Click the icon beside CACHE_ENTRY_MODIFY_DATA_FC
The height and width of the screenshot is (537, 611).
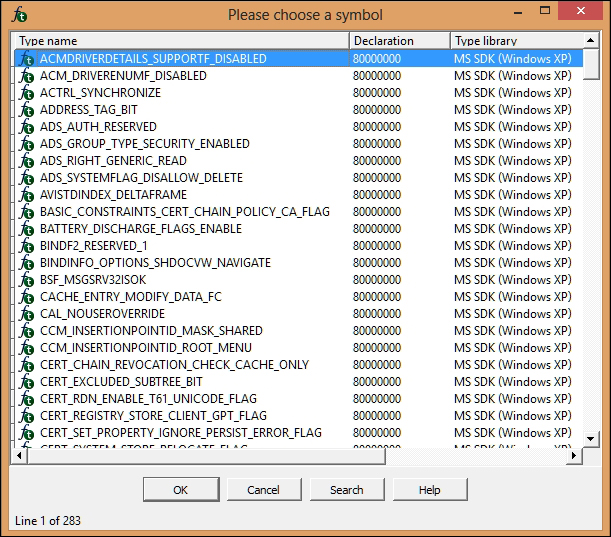pos(27,297)
